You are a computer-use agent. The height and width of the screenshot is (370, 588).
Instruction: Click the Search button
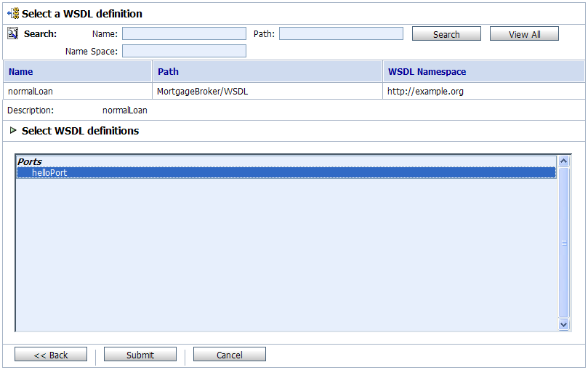446,33
